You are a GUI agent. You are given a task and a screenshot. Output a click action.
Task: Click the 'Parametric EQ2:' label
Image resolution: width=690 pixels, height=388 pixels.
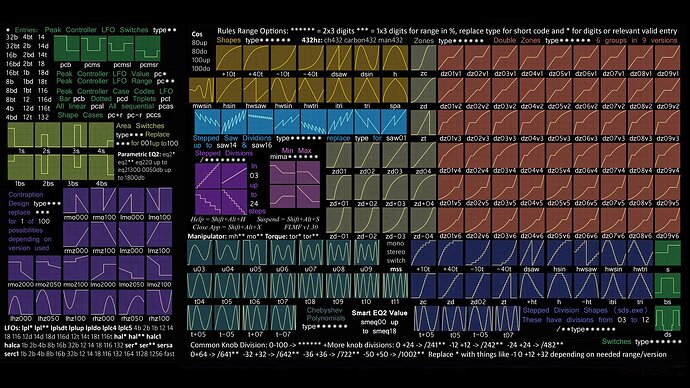139,154
